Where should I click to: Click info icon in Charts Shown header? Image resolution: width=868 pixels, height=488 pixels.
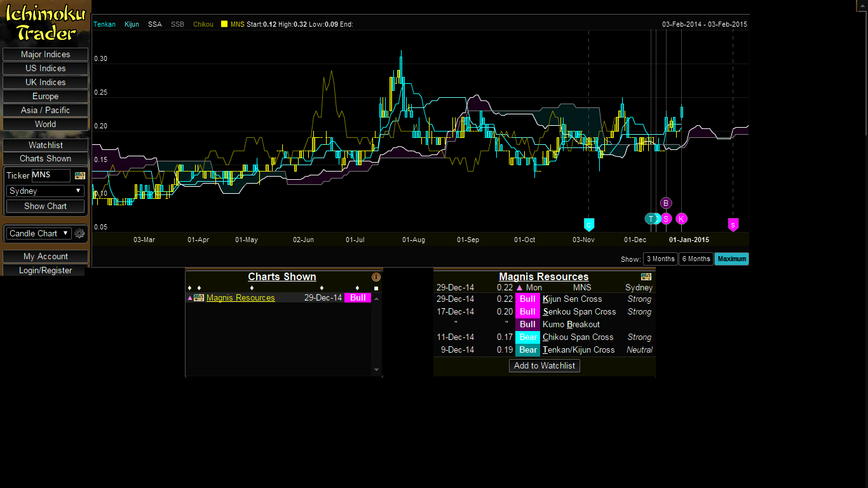(376, 277)
